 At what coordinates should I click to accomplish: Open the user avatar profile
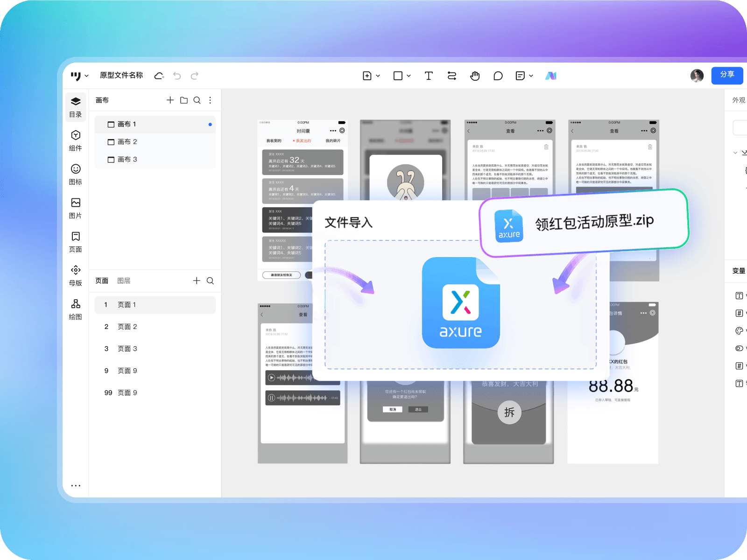(697, 76)
